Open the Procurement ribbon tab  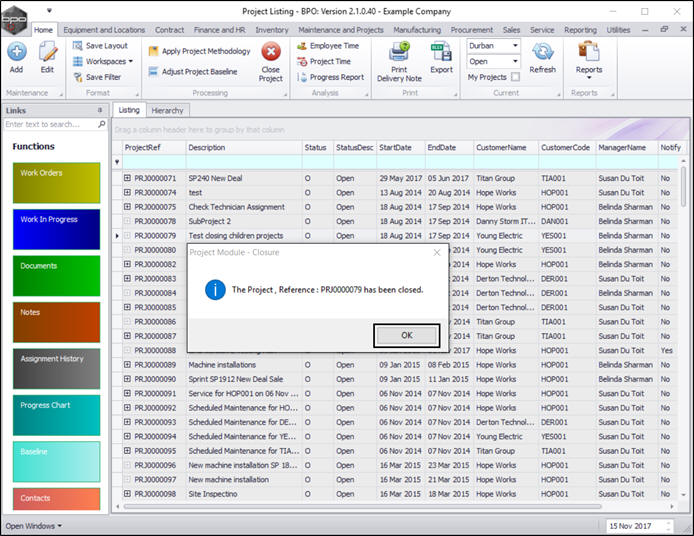(472, 30)
